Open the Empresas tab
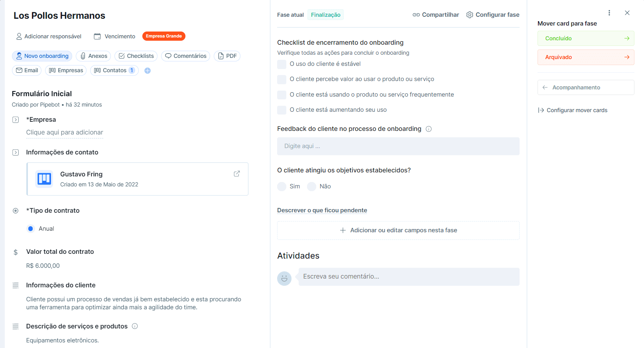 (x=66, y=70)
